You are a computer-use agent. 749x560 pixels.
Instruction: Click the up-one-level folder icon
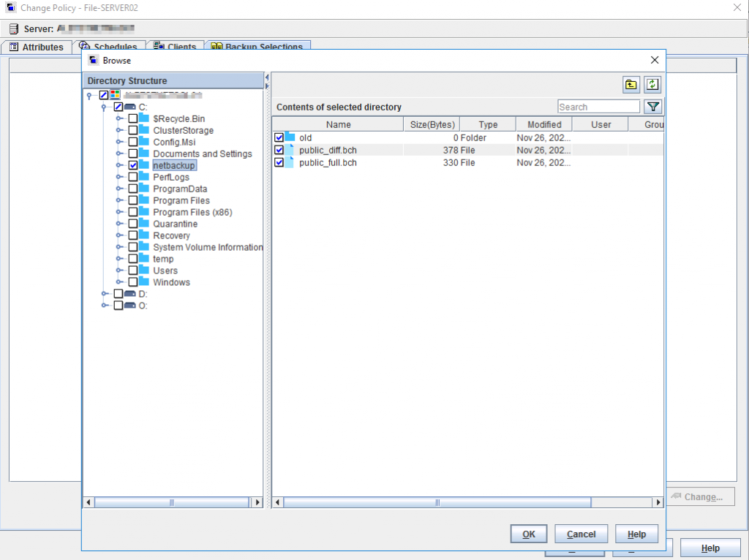pos(631,85)
